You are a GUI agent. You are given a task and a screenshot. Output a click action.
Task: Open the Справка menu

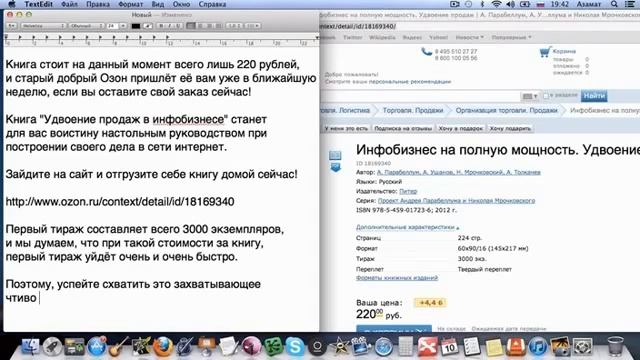212,4
